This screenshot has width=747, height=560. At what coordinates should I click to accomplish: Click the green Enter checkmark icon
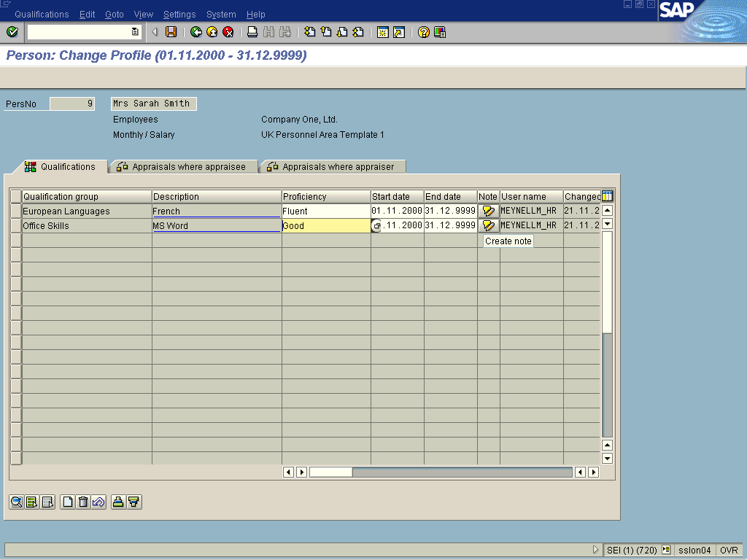click(12, 32)
